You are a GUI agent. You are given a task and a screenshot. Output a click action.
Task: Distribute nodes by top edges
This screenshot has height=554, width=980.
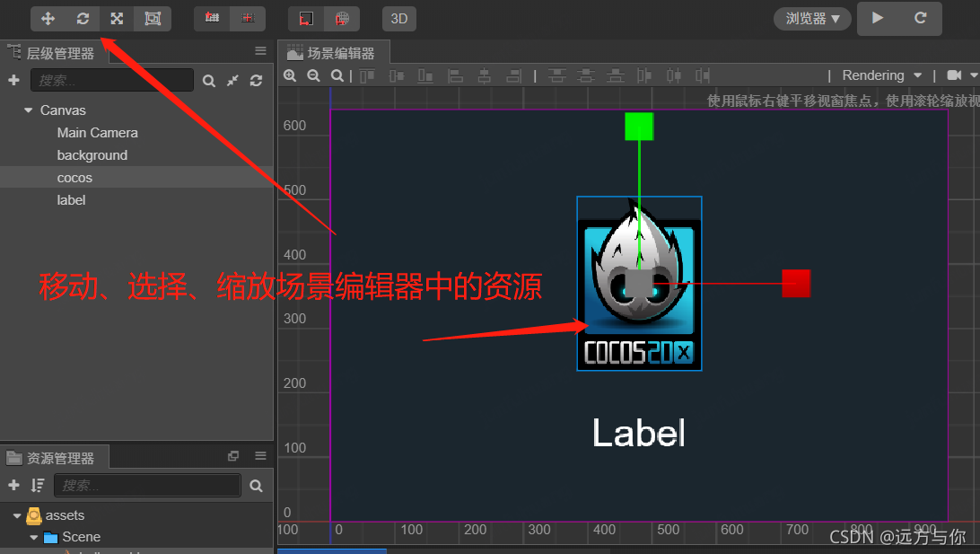tap(557, 75)
